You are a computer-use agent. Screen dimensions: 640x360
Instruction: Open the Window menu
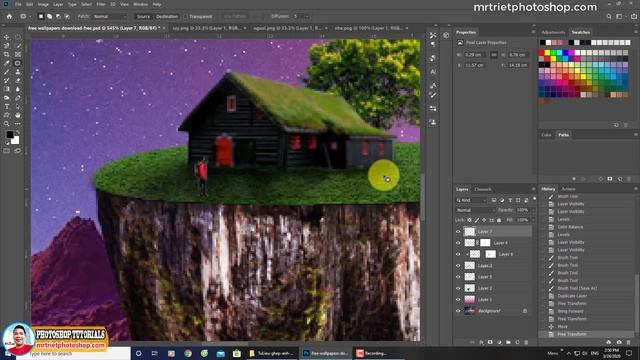[140, 4]
